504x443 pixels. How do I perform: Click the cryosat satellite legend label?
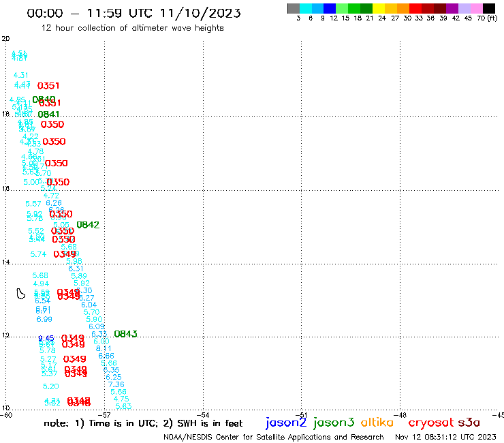point(431,423)
